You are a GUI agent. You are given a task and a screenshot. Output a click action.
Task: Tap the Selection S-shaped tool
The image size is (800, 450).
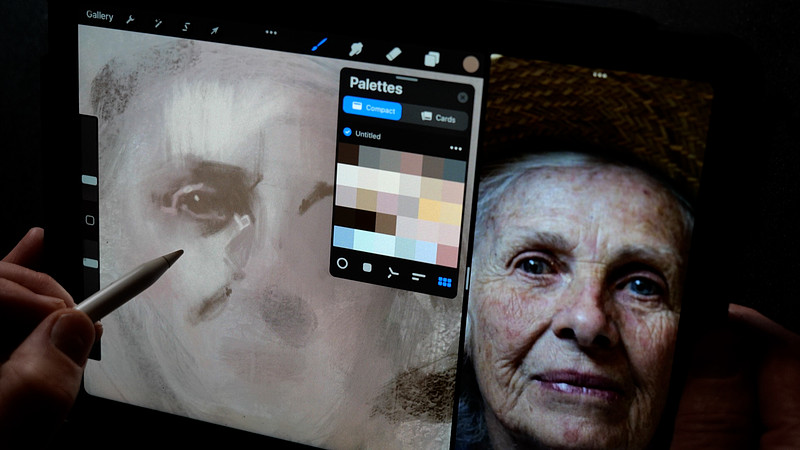(186, 25)
